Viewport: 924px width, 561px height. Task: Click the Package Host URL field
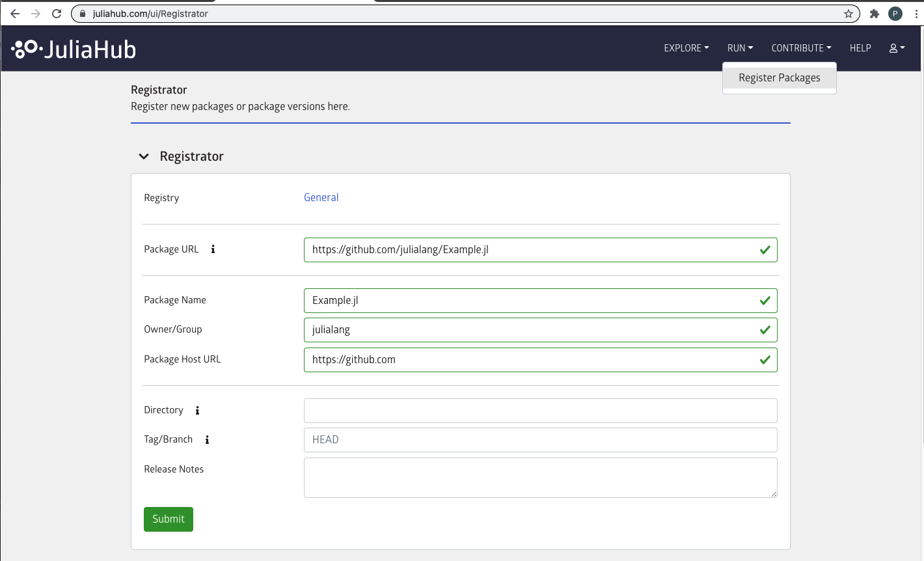tap(541, 360)
